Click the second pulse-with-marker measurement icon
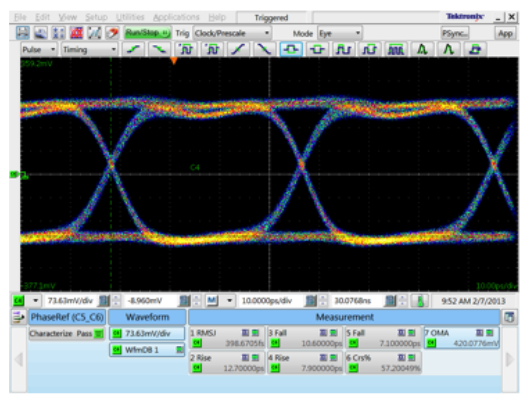 [x=212, y=50]
